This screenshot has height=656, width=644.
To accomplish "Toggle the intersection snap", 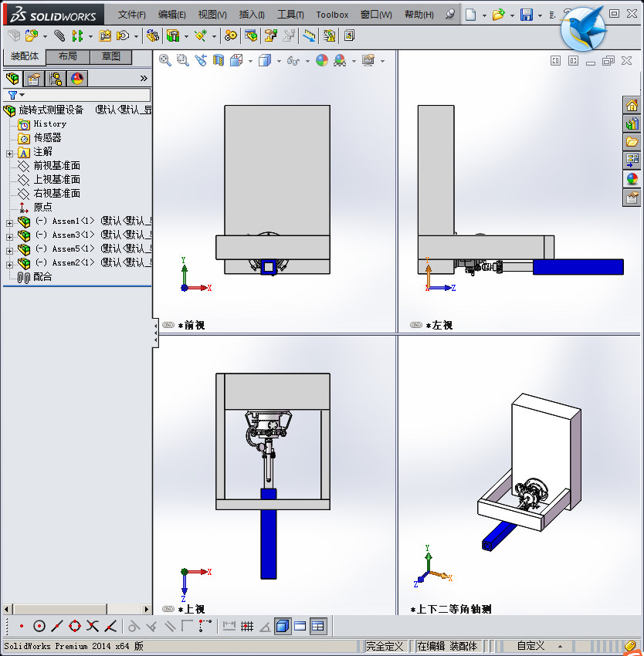I will (93, 627).
